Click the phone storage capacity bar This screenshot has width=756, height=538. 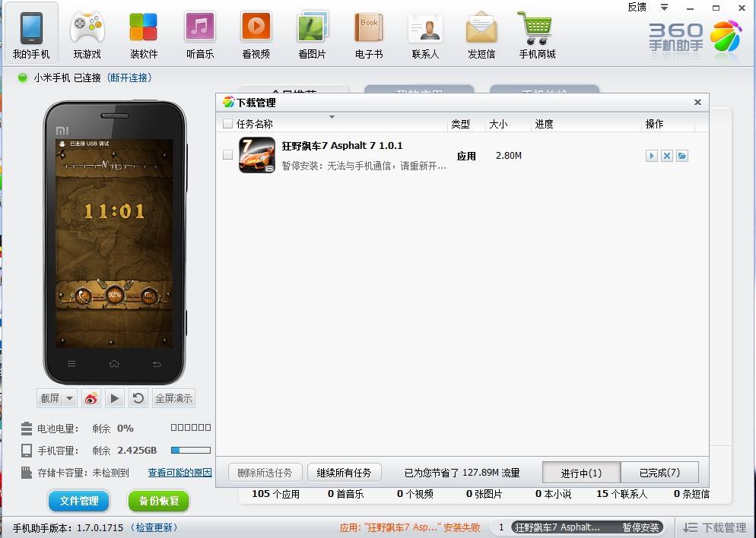[x=190, y=451]
